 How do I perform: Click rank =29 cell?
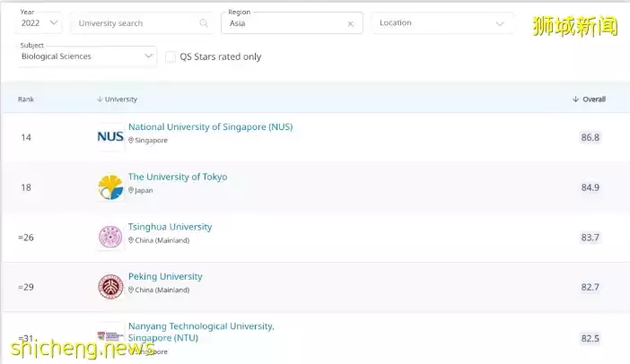click(x=26, y=287)
